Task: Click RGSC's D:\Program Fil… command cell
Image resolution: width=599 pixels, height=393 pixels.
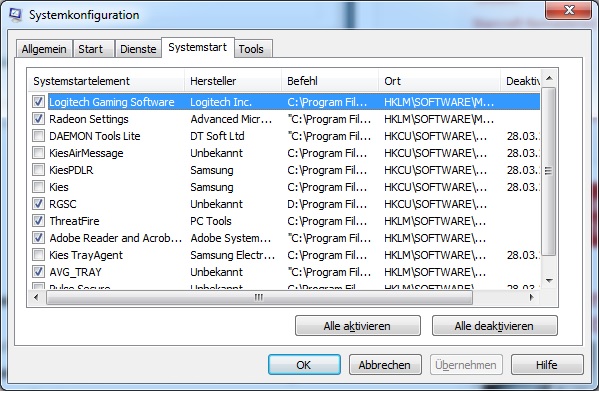Action: coord(327,204)
